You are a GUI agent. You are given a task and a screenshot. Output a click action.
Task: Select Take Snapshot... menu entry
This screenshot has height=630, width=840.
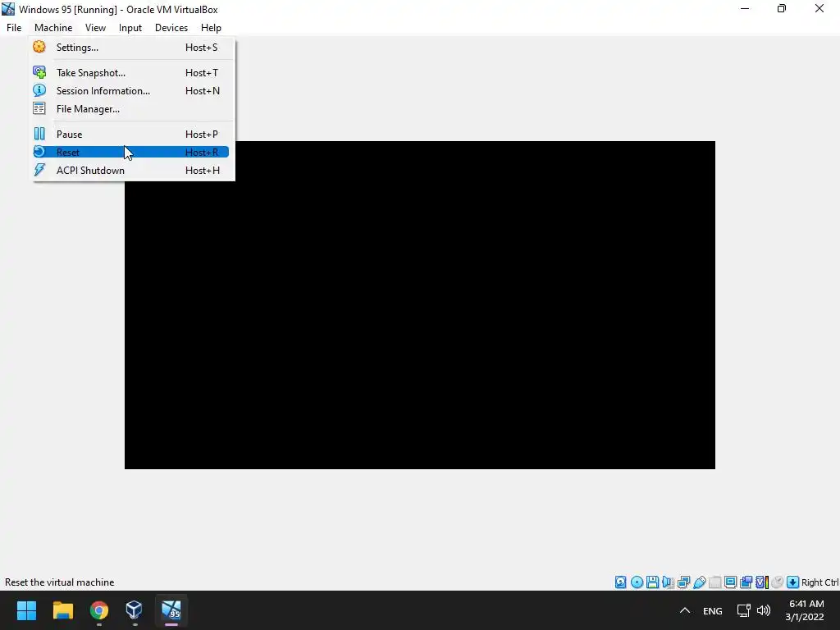pos(130,73)
